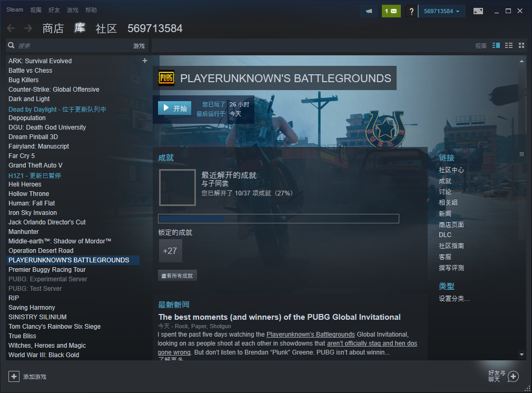The height and width of the screenshot is (393, 532).
Task: Open the announcements megaphone icon
Action: 369,11
